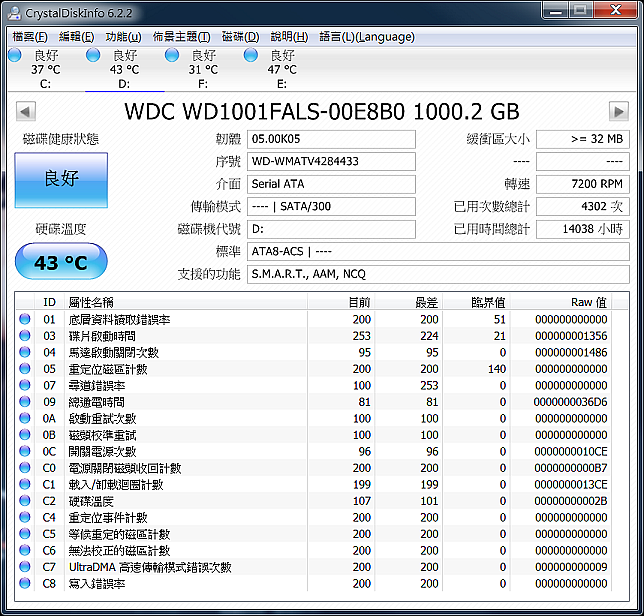This screenshot has height=616, width=644.
Task: Open the 語言(L)(Language) menu
Action: coord(367,37)
